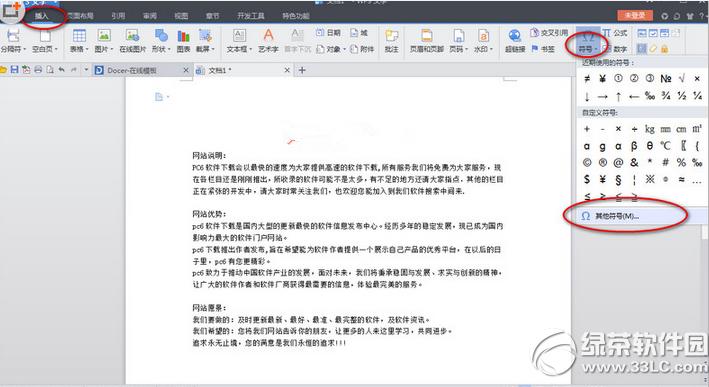Open 页眉和页脚 header and footer
The width and height of the screenshot is (709, 387).
(426, 40)
